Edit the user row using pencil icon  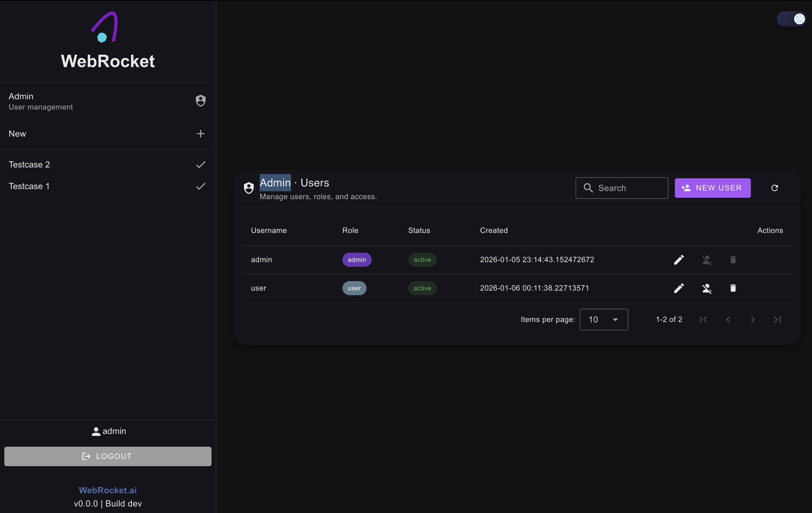pyautogui.click(x=679, y=288)
